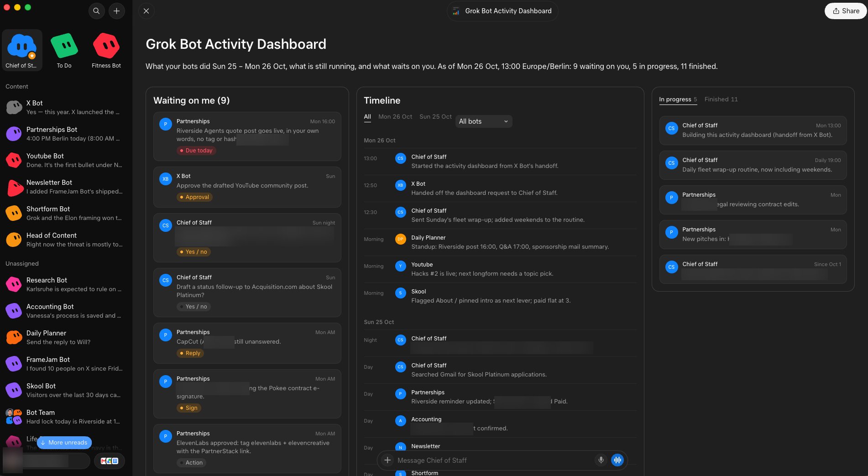The height and width of the screenshot is (476, 868).
Task: Click the Share button
Action: click(x=846, y=11)
